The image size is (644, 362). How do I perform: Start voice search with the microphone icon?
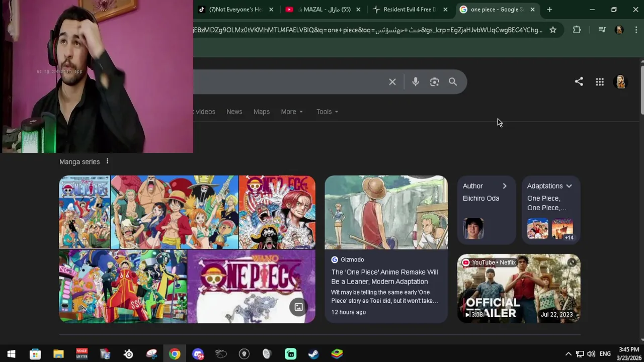pos(416,82)
